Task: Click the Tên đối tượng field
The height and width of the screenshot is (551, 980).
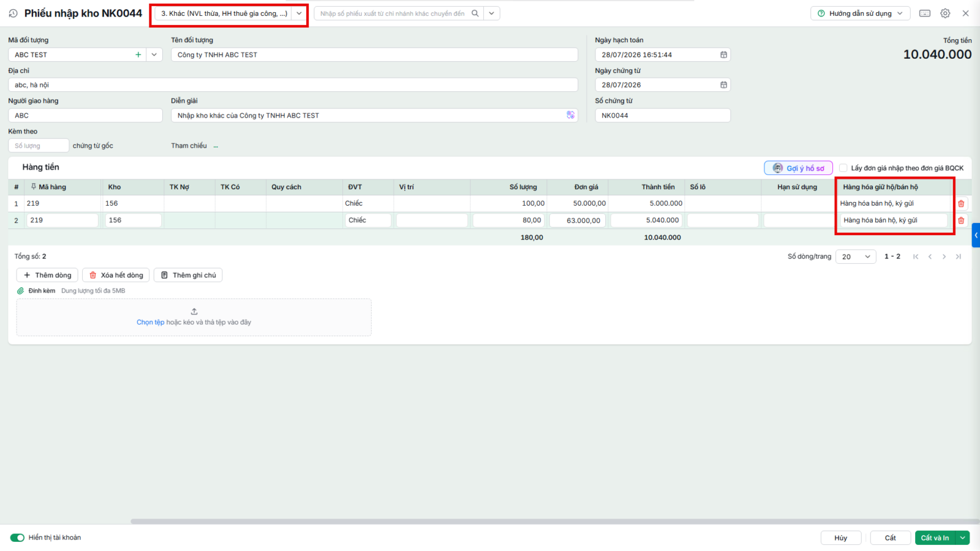Action: click(x=374, y=54)
